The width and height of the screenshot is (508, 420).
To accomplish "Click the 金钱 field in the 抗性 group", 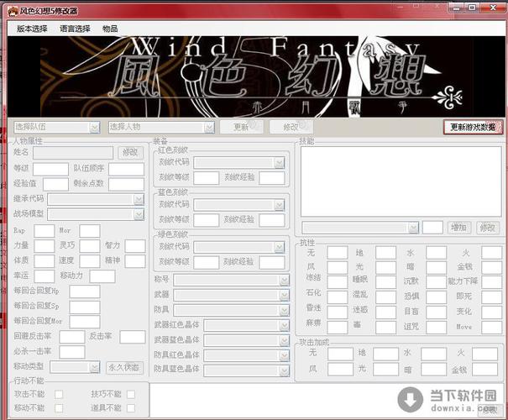I will pos(484,267).
